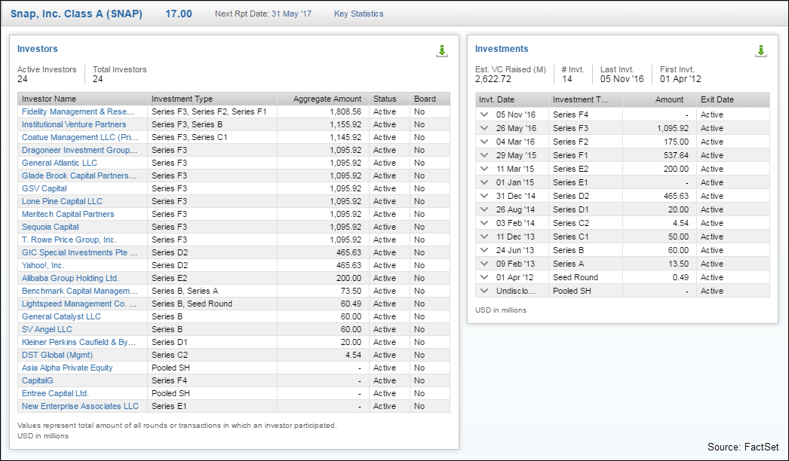Open Lightspeed Management Co. link
Screen dimensions: 789x461
click(79, 304)
